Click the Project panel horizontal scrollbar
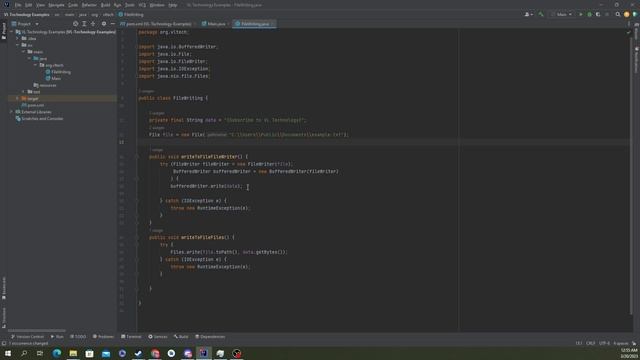 click(37, 330)
